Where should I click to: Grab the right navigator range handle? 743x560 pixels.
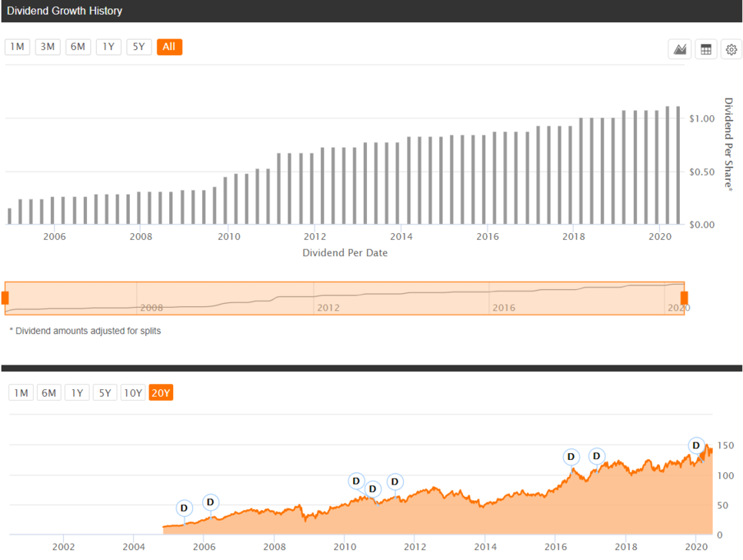(685, 298)
